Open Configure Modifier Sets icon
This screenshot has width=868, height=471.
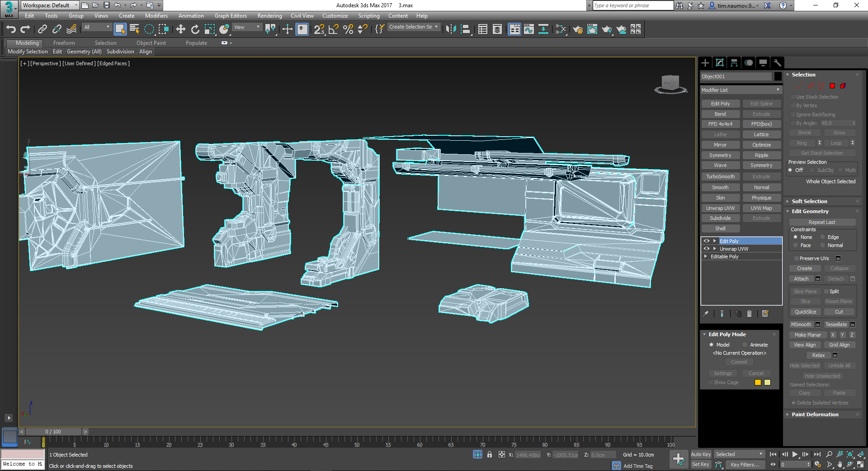[x=765, y=314]
